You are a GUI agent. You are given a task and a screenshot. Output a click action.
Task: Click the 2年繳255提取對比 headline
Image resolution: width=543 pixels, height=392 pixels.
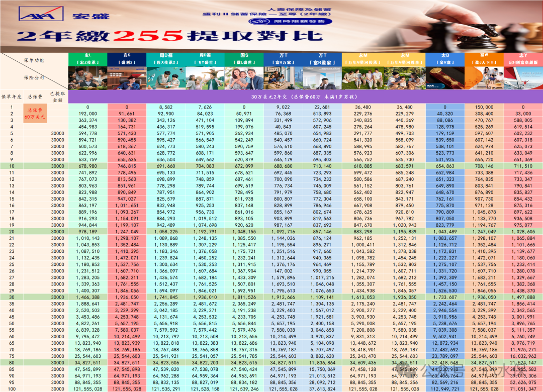170,36
